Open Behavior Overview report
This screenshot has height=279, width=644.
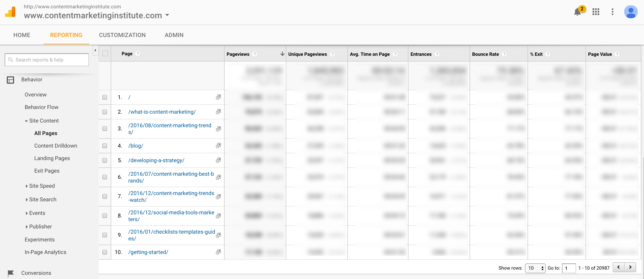(36, 95)
